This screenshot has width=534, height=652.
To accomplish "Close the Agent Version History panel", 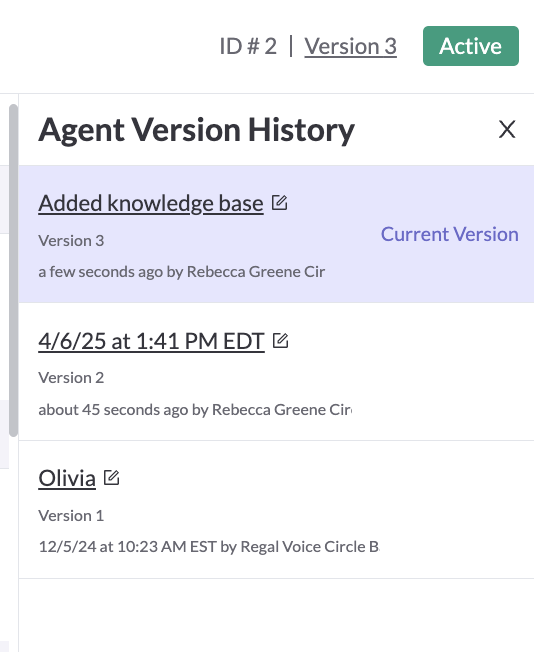I will [x=507, y=129].
